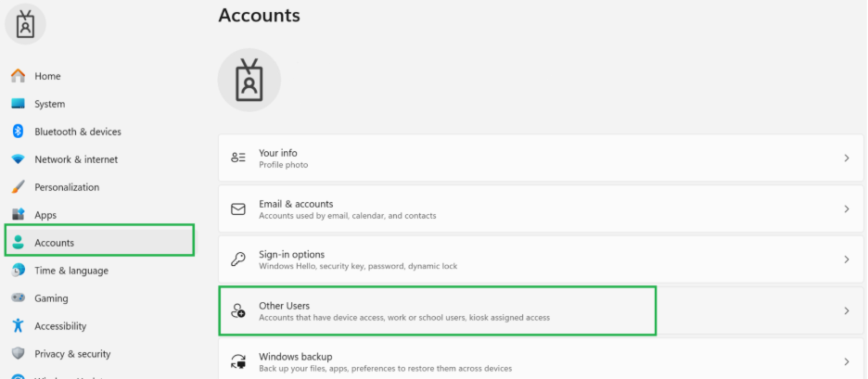Click the Accessibility figure icon
Screen dimensions: 868x379
[19, 325]
